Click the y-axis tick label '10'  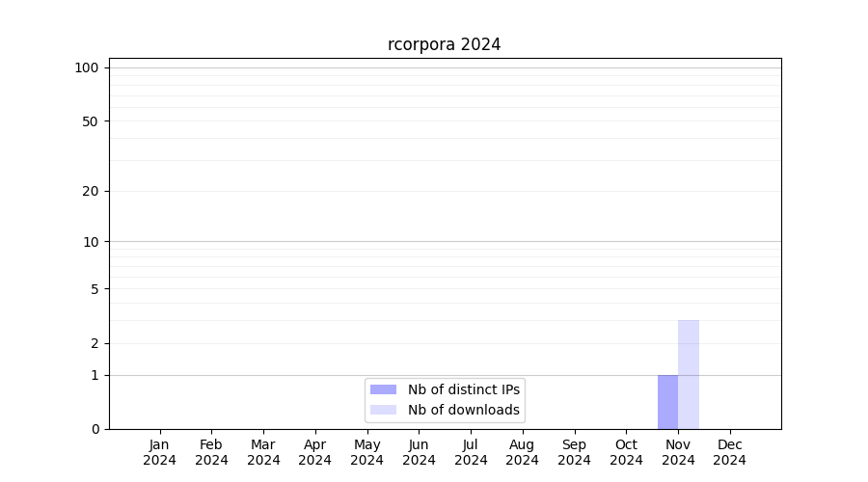[x=91, y=242]
